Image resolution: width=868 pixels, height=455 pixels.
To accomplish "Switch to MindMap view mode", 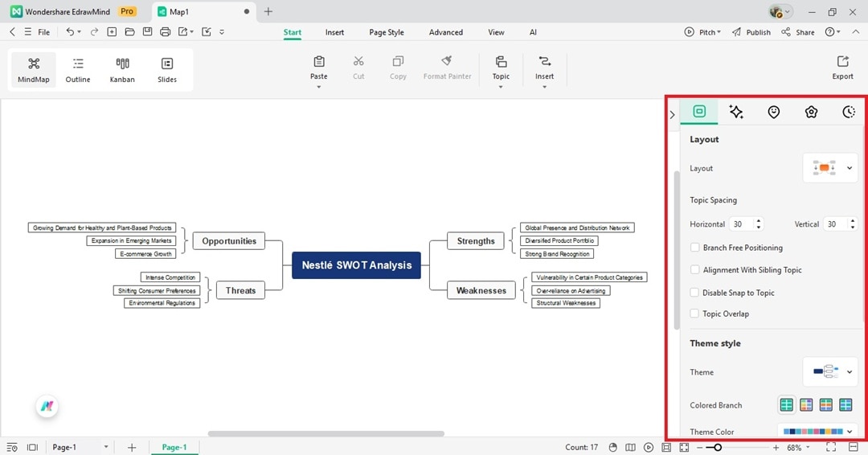I will pyautogui.click(x=33, y=70).
